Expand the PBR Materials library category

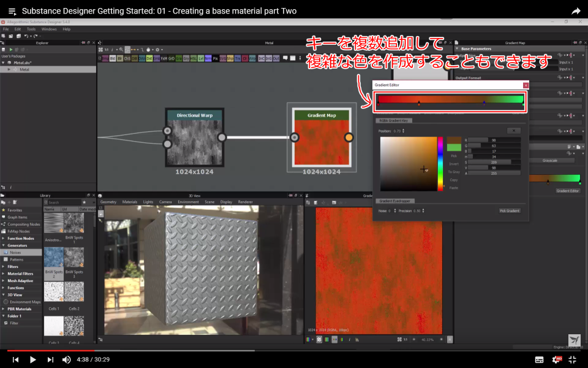coord(4,309)
